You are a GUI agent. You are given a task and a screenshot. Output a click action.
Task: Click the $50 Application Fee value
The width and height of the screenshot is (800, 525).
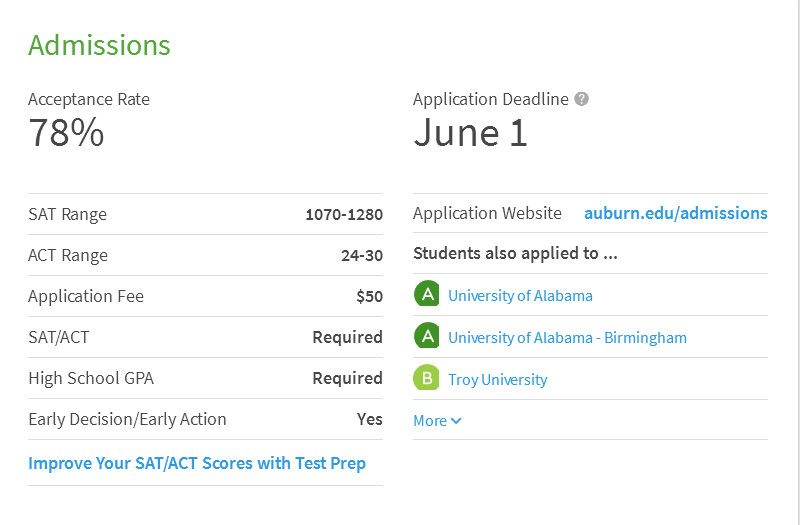click(x=369, y=296)
